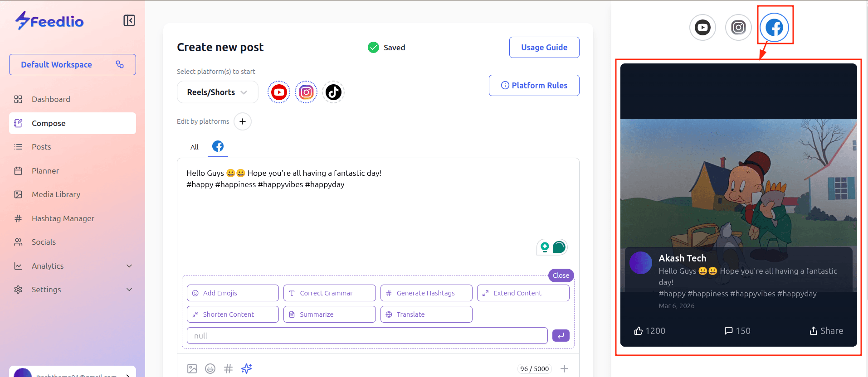The image size is (868, 377).
Task: Select the All platforms tab
Action: (x=195, y=147)
